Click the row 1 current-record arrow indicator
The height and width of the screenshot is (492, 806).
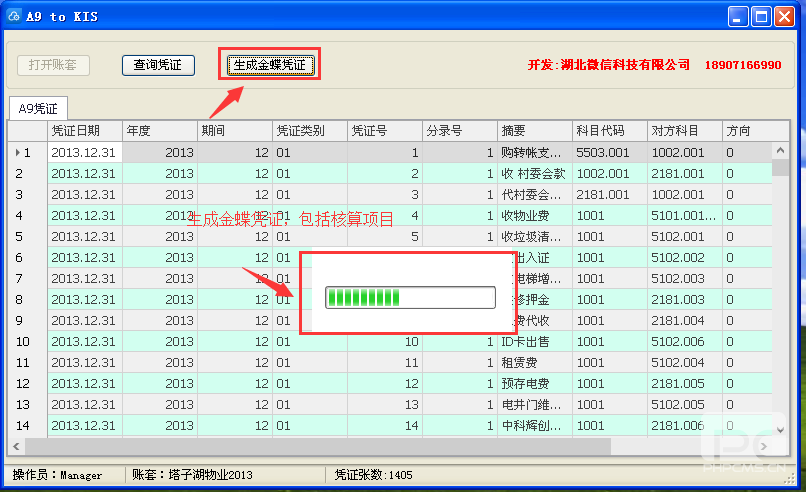[x=16, y=153]
